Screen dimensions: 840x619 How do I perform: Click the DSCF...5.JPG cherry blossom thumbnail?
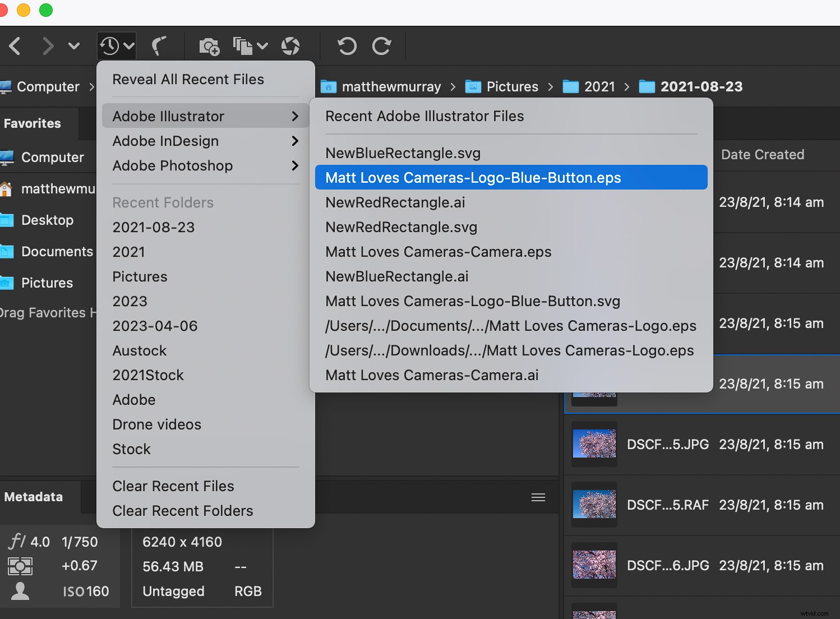tap(594, 444)
